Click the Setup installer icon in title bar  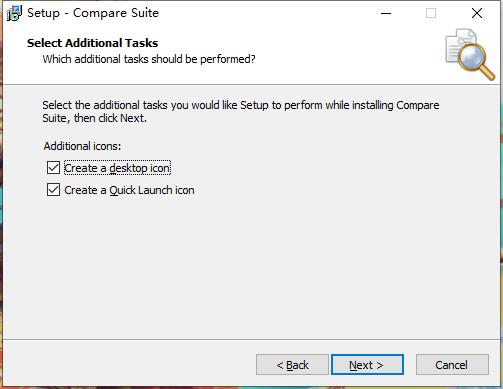pos(14,13)
